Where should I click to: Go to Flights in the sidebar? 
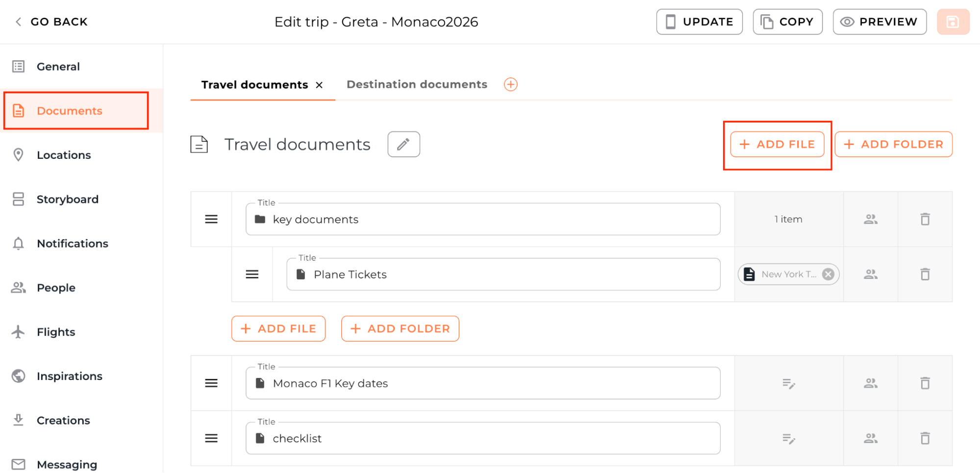coord(56,332)
